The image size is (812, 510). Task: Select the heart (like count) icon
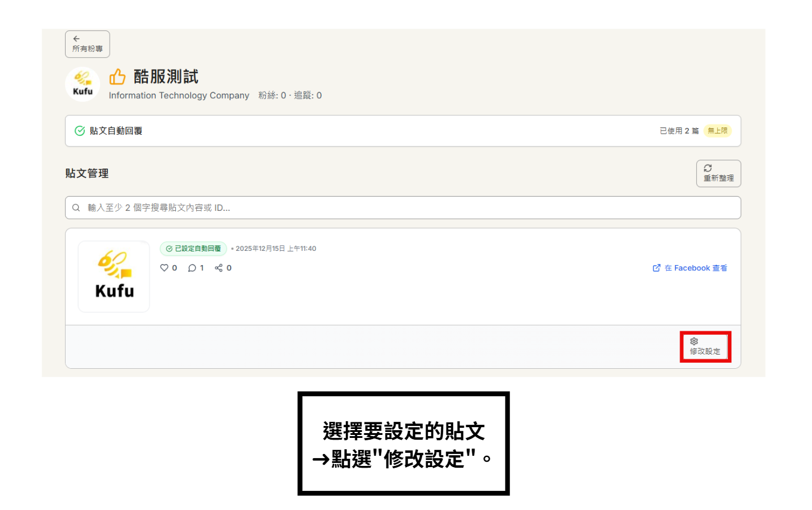pos(163,268)
